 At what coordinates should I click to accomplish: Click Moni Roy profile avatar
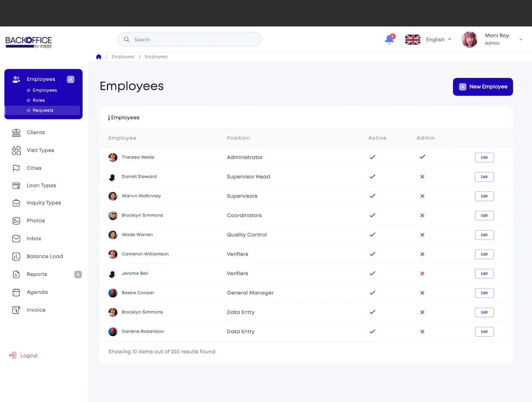469,39
